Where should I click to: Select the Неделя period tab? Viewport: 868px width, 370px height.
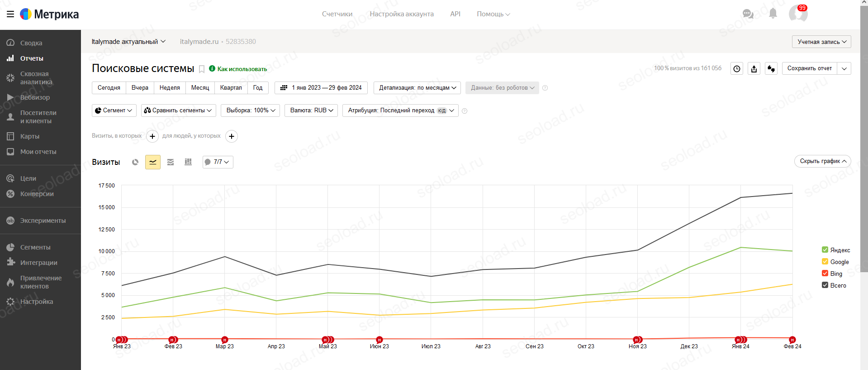click(x=170, y=88)
